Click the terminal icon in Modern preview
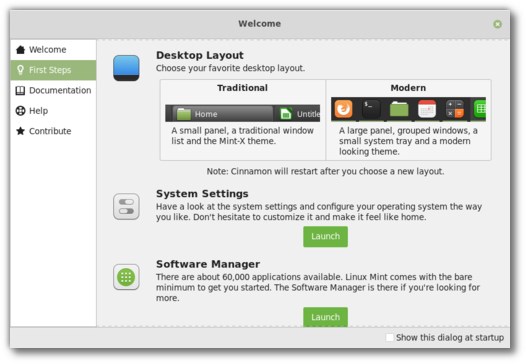Viewport: 526px width, 364px height. (371, 109)
